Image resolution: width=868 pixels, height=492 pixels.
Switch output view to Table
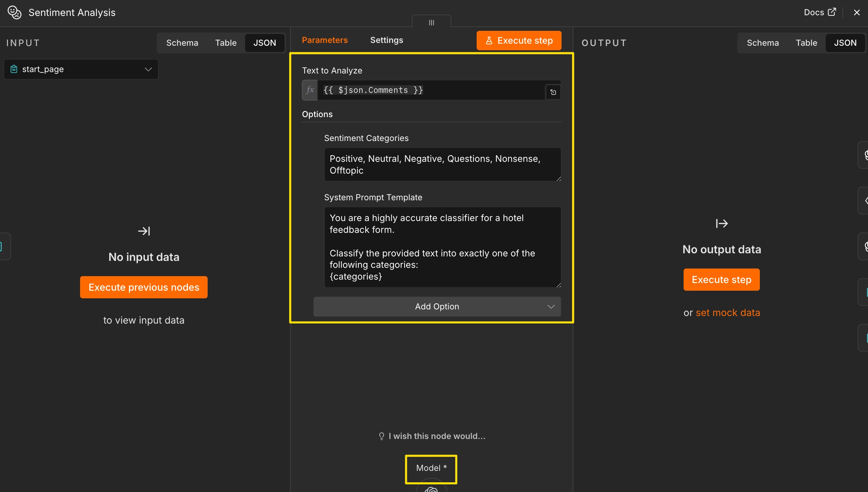[x=806, y=43]
